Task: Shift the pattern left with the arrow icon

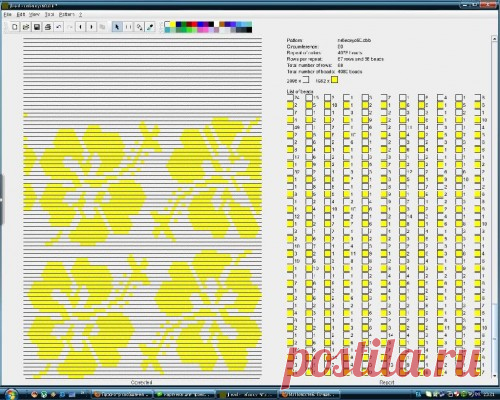Action: coord(81,27)
